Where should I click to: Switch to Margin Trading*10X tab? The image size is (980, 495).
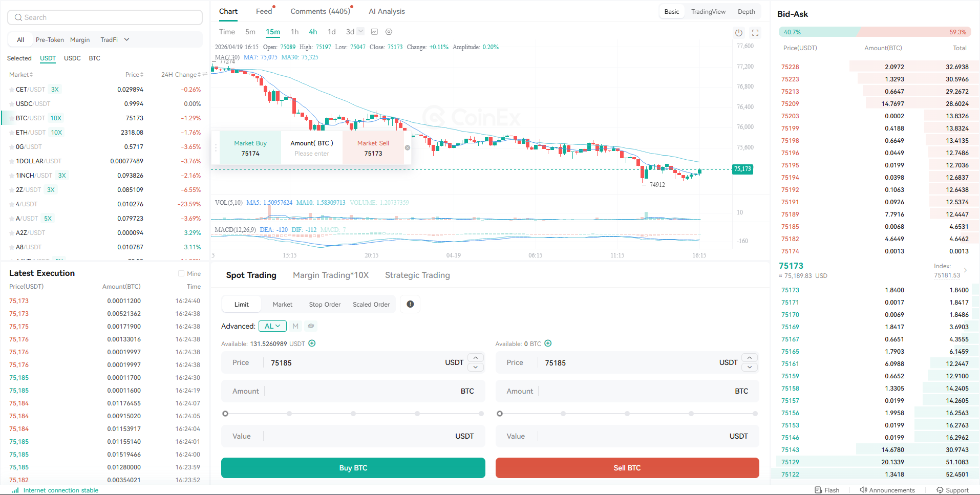tap(331, 275)
